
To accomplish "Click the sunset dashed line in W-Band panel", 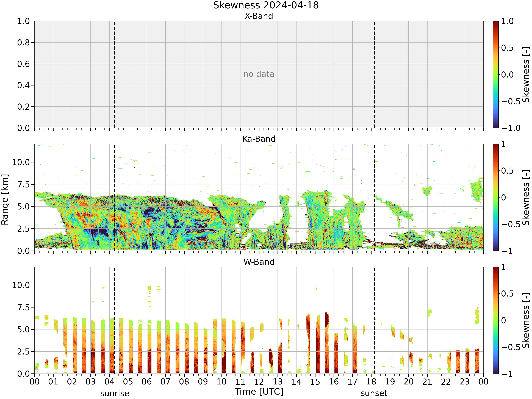I will coord(374,320).
